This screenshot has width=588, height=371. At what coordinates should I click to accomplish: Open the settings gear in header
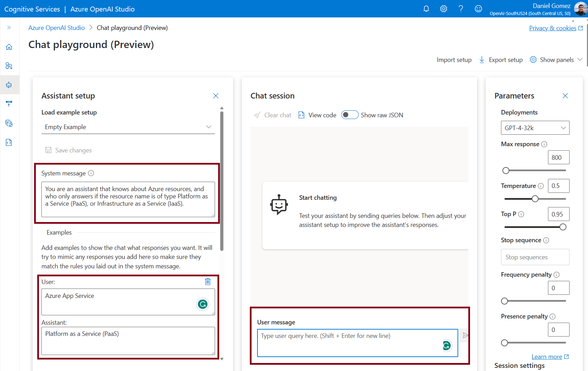(444, 9)
